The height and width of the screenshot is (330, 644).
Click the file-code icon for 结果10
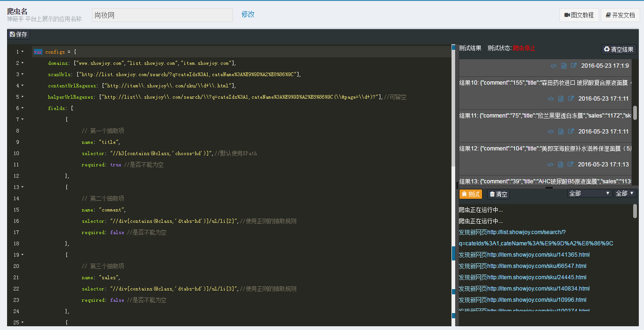[561, 99]
